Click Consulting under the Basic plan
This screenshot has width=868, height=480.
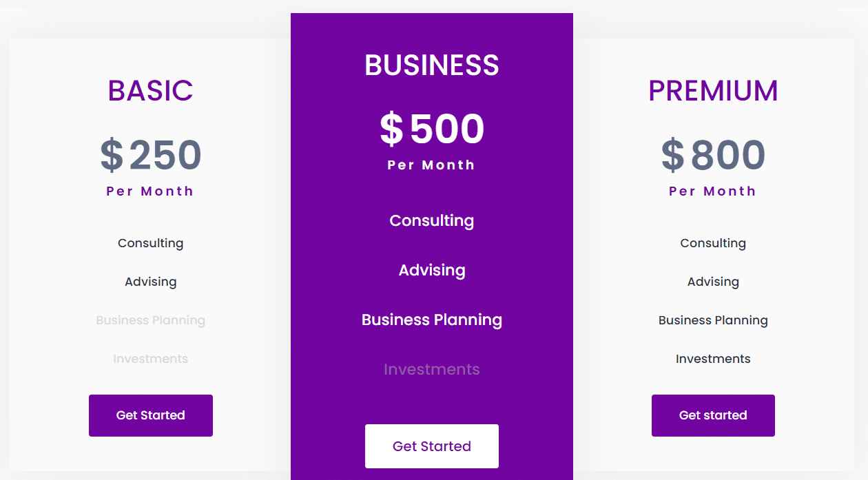(150, 243)
